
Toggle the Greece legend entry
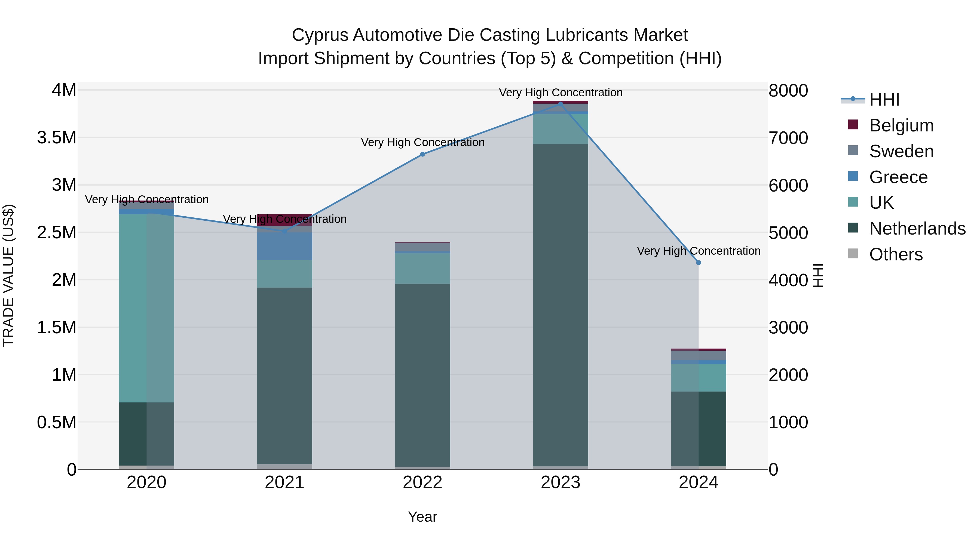887,177
